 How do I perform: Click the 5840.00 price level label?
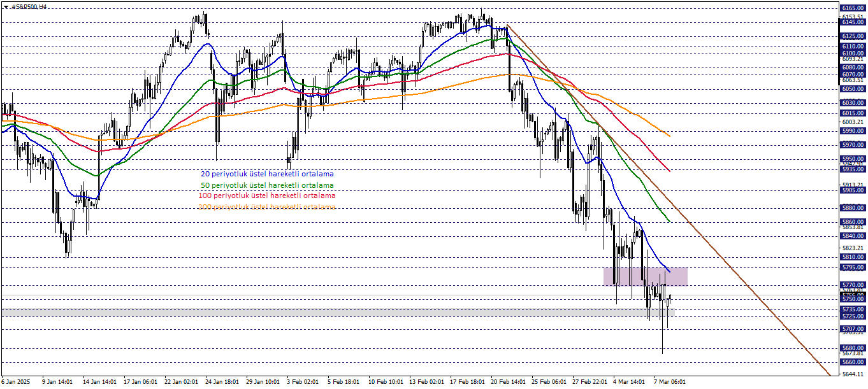tap(852, 236)
